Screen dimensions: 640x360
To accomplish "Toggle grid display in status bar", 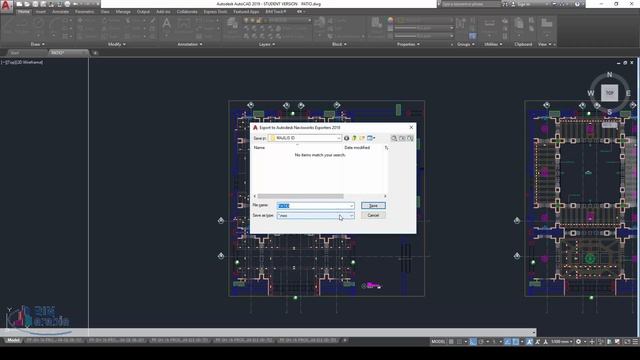I will click(x=451, y=342).
